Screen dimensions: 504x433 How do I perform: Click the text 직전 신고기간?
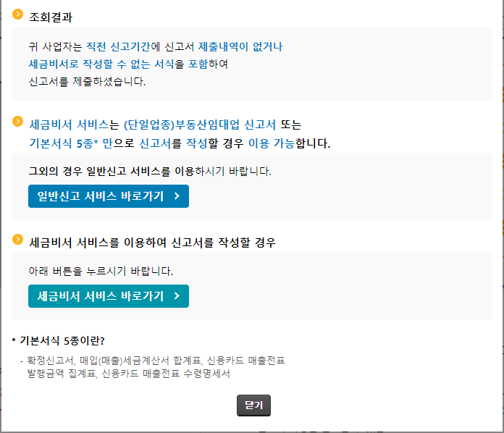(x=118, y=47)
